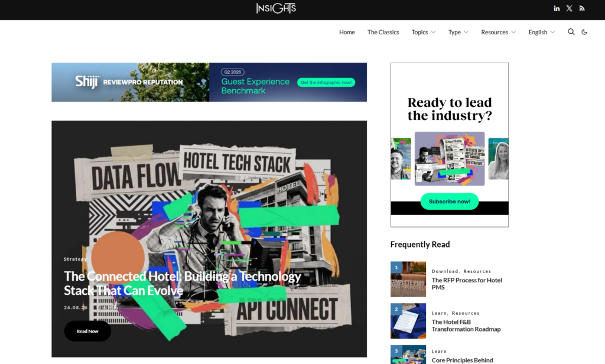605x364 pixels.
Task: Open The Classics menu item
Action: click(x=383, y=32)
